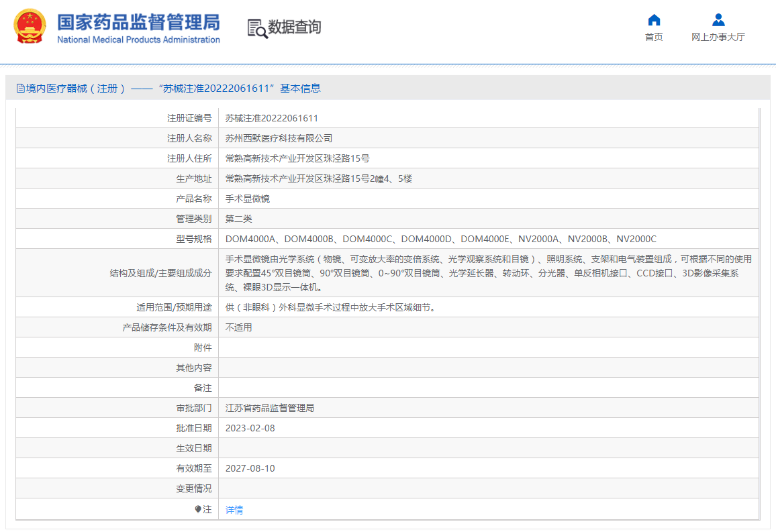Click the national emblem logo

click(30, 26)
